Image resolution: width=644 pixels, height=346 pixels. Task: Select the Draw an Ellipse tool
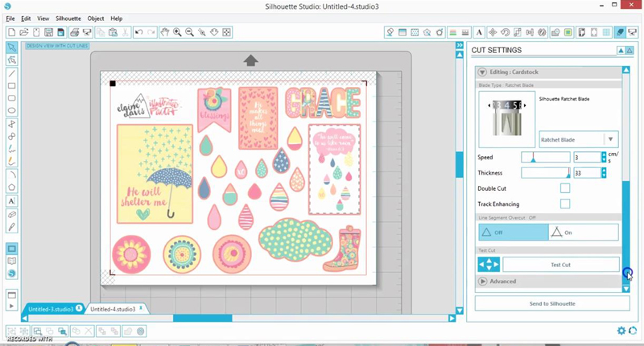[x=11, y=110]
